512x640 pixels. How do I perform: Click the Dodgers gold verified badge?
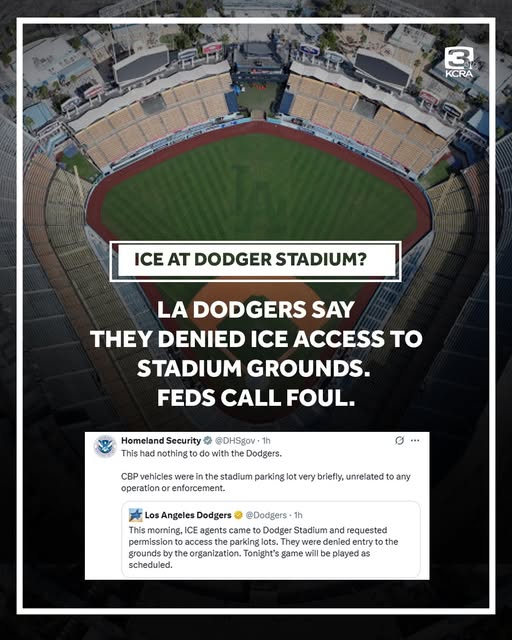[x=238, y=515]
